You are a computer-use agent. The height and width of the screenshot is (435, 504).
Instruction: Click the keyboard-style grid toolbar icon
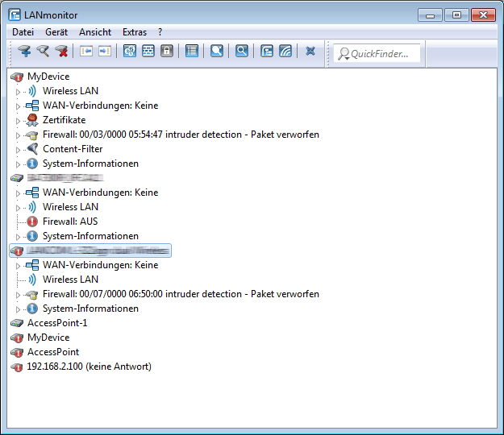(x=148, y=51)
